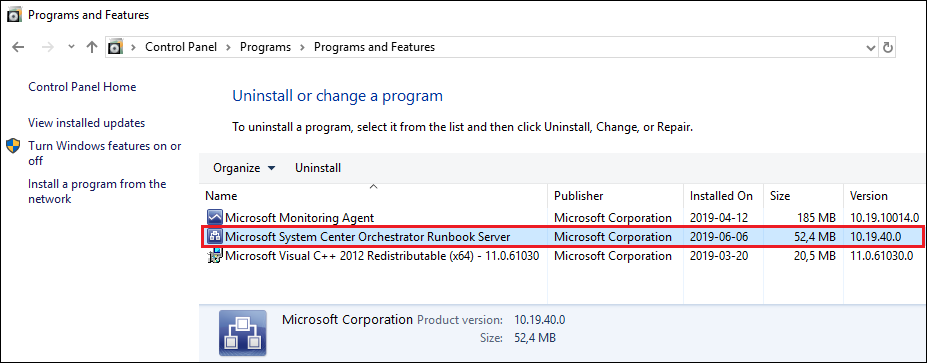The image size is (927, 363).
Task: Open the Organize dropdown menu
Action: [244, 168]
